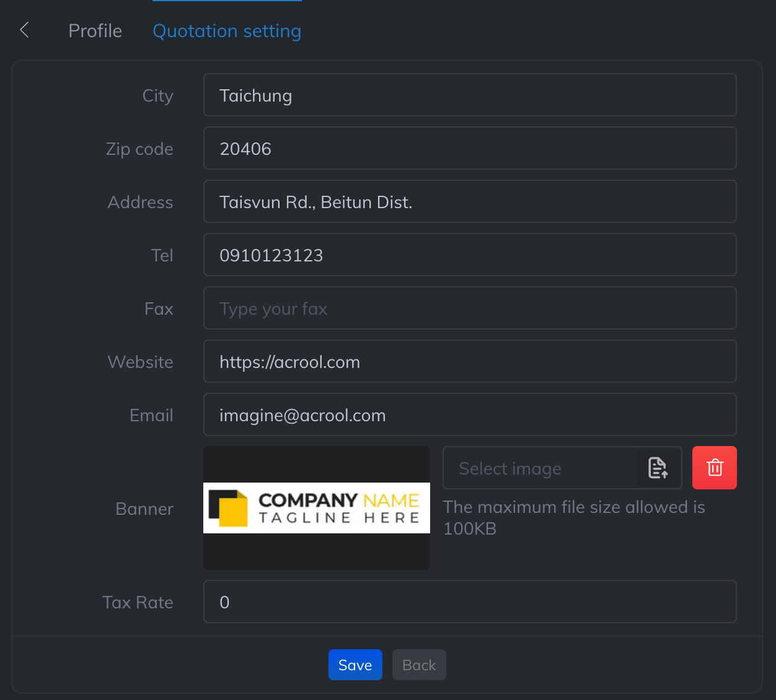Screen dimensions: 776x700
Task: Focus the Email input field
Action: (469, 414)
